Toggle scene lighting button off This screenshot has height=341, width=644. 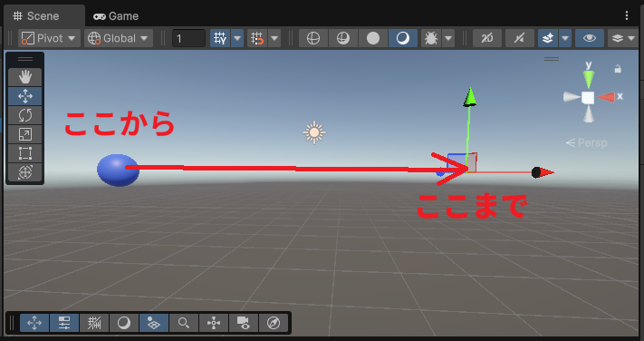click(520, 38)
